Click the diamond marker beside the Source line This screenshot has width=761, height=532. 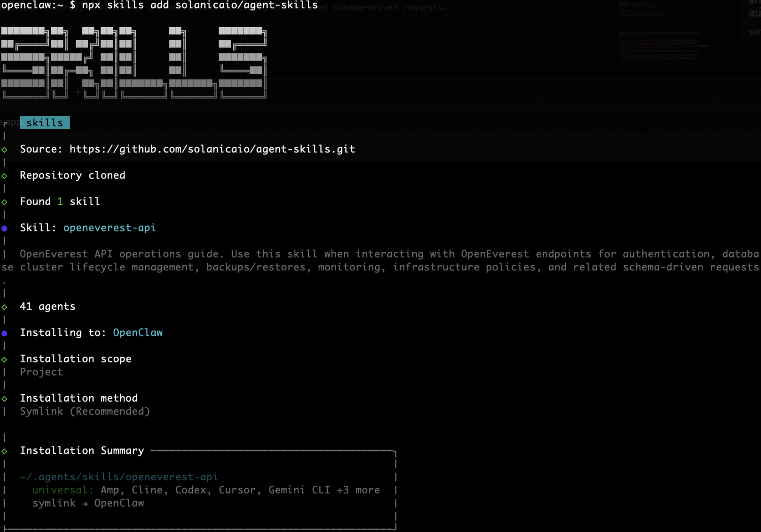point(5,149)
